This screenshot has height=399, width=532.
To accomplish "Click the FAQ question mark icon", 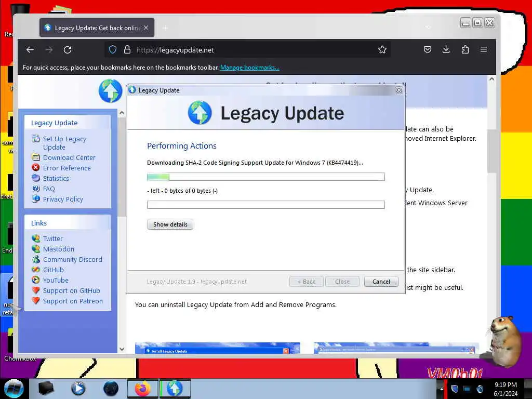I will point(36,188).
